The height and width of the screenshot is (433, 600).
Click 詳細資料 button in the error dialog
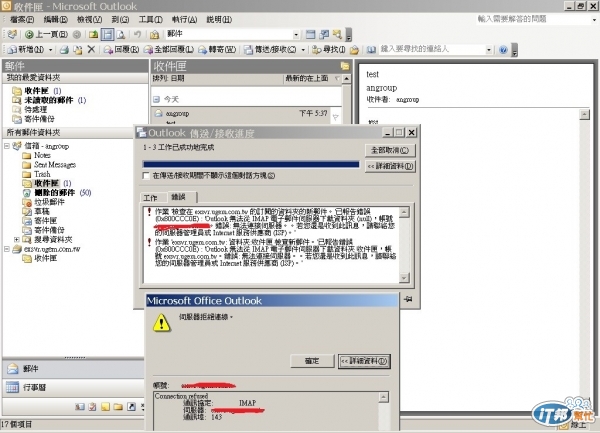[364, 361]
